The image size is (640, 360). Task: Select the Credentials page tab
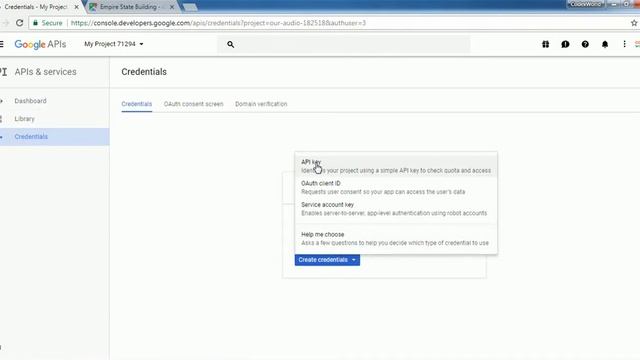(x=136, y=104)
